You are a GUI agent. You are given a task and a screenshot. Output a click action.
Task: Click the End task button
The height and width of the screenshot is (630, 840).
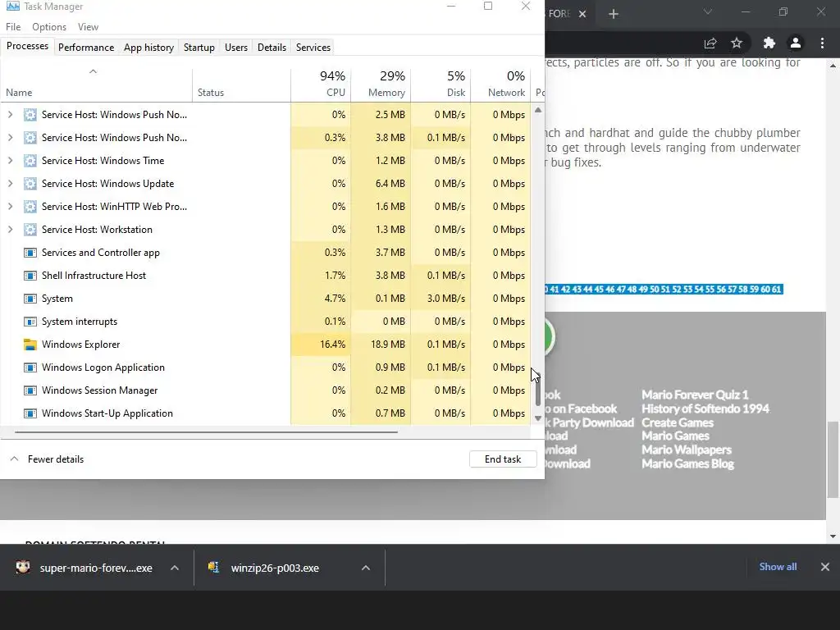click(503, 459)
